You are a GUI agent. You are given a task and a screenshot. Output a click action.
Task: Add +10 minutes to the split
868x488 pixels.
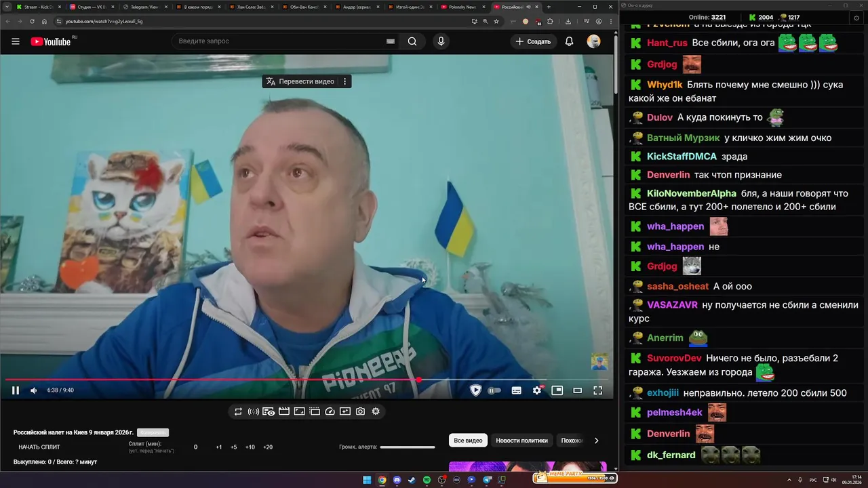(250, 447)
